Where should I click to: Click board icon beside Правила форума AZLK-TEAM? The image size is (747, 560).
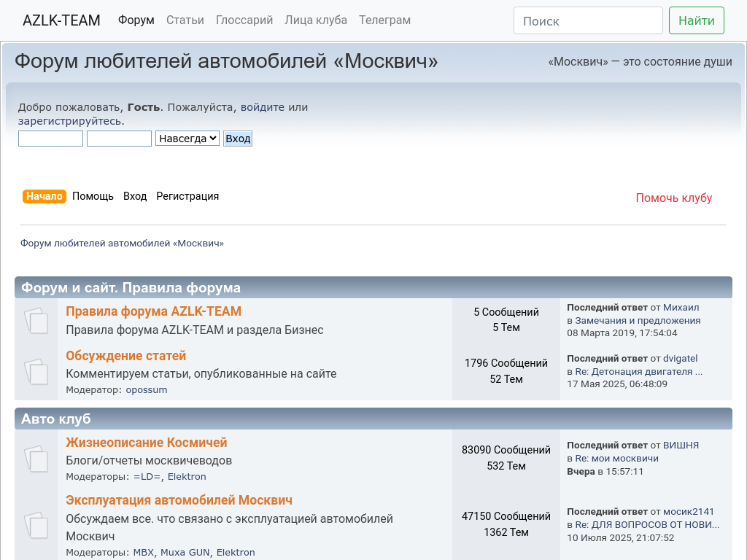point(36,320)
